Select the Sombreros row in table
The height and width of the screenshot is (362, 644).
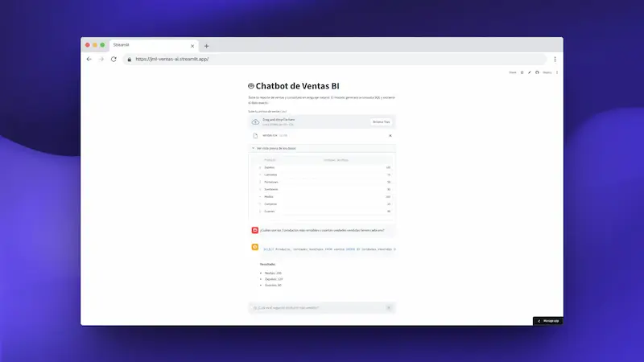(322, 190)
